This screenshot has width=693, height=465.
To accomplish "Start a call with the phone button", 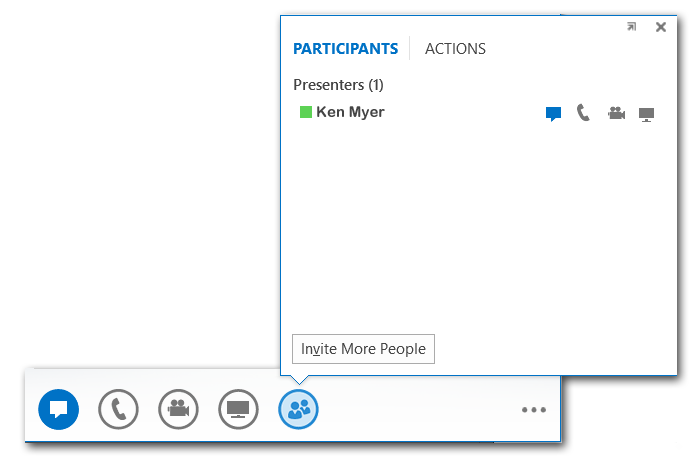I will pyautogui.click(x=118, y=409).
